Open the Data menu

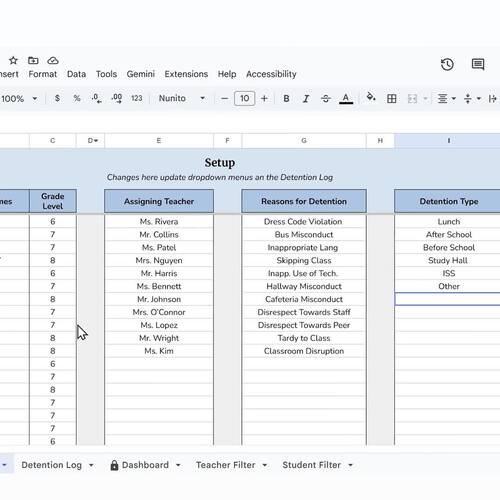click(x=76, y=74)
